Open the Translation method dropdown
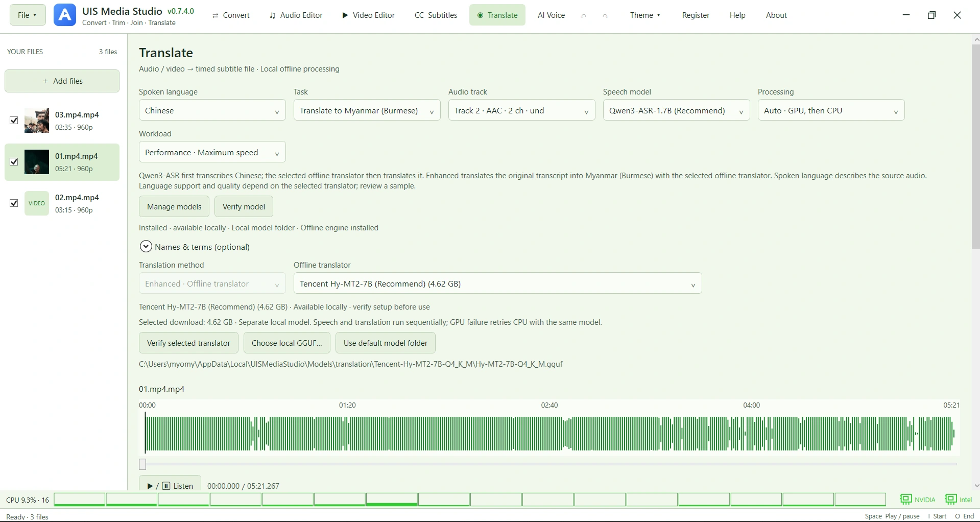The image size is (980, 522). coord(212,283)
